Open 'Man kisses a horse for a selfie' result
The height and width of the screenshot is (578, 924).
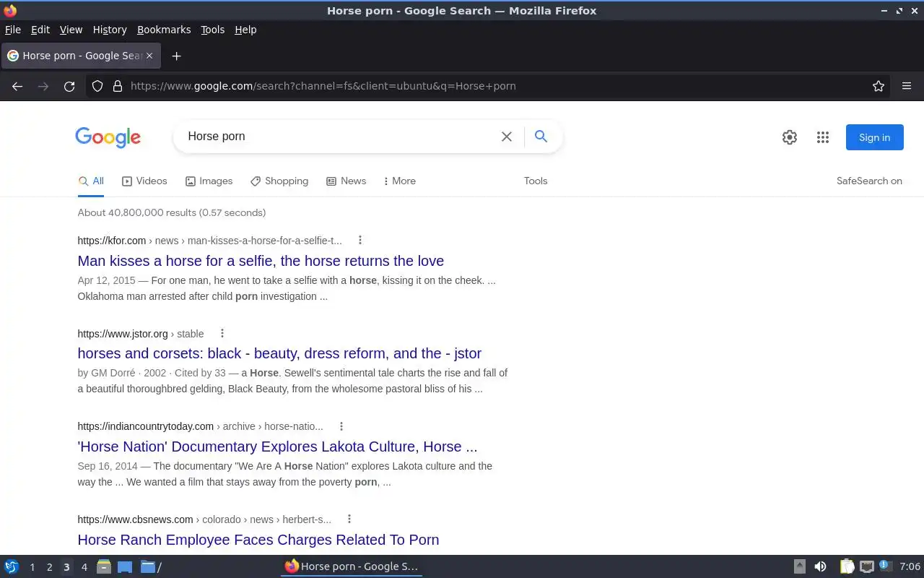pos(261,261)
